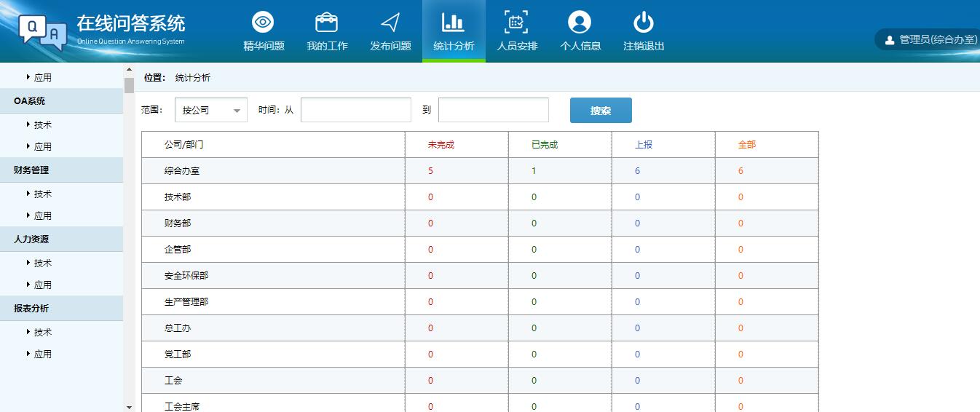The image size is (980, 412).
Task: Expand 应用 under 财务管理
Action: pyautogui.click(x=42, y=215)
